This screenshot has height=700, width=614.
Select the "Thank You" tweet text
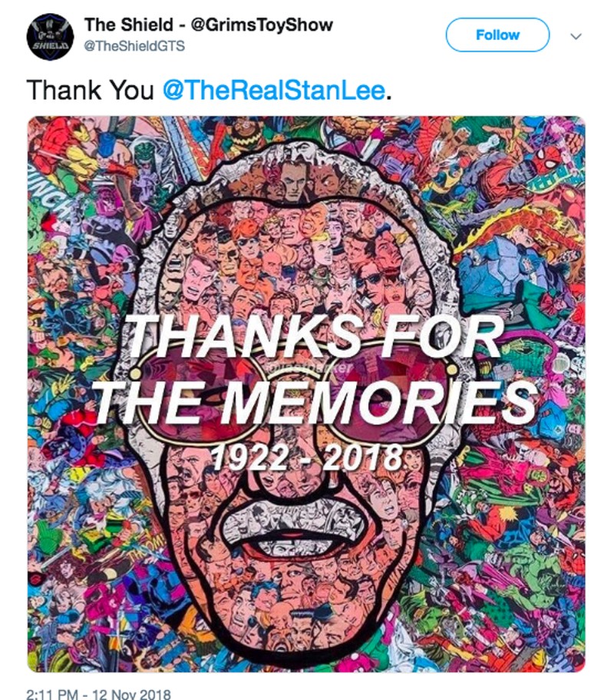click(x=90, y=90)
